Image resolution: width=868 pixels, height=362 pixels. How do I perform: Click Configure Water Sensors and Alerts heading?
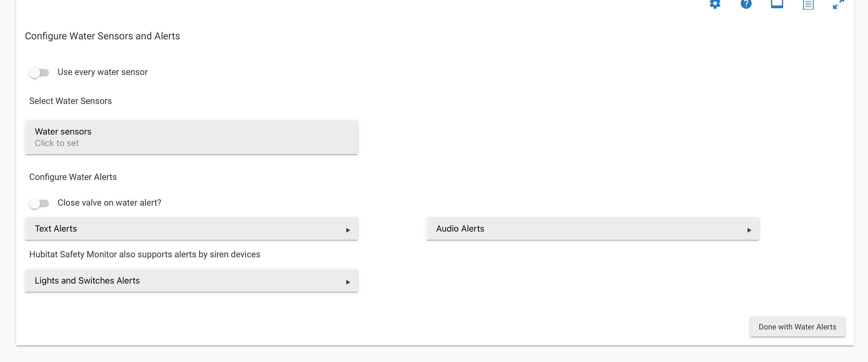(102, 36)
